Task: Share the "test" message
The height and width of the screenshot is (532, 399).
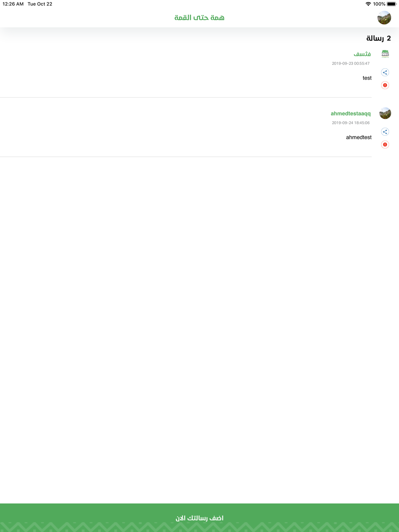Action: point(385,73)
